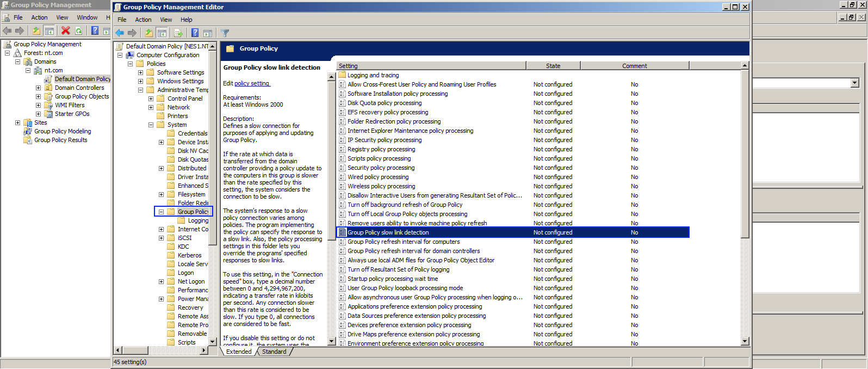Click the Starter GPOs icon
Image resolution: width=868 pixels, height=369 pixels.
coord(48,114)
